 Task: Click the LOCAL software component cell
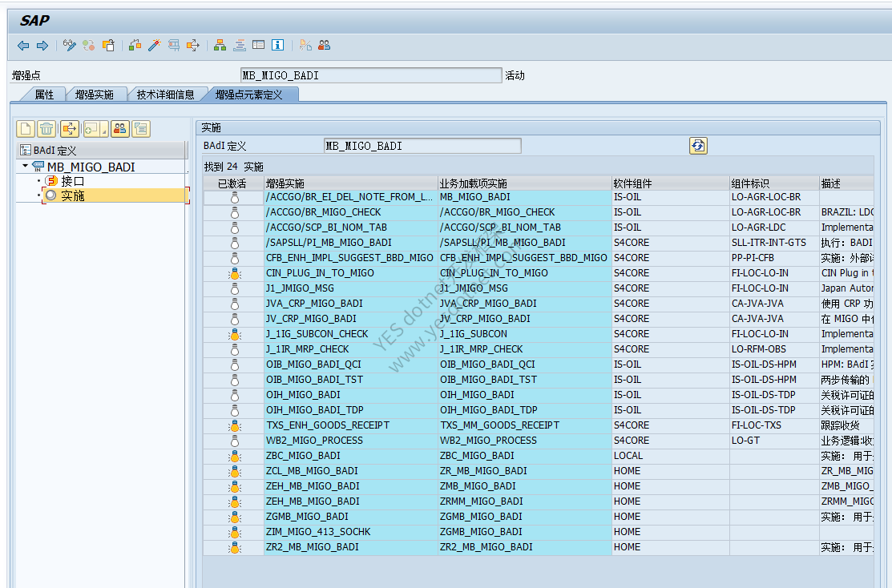pyautogui.click(x=671, y=456)
